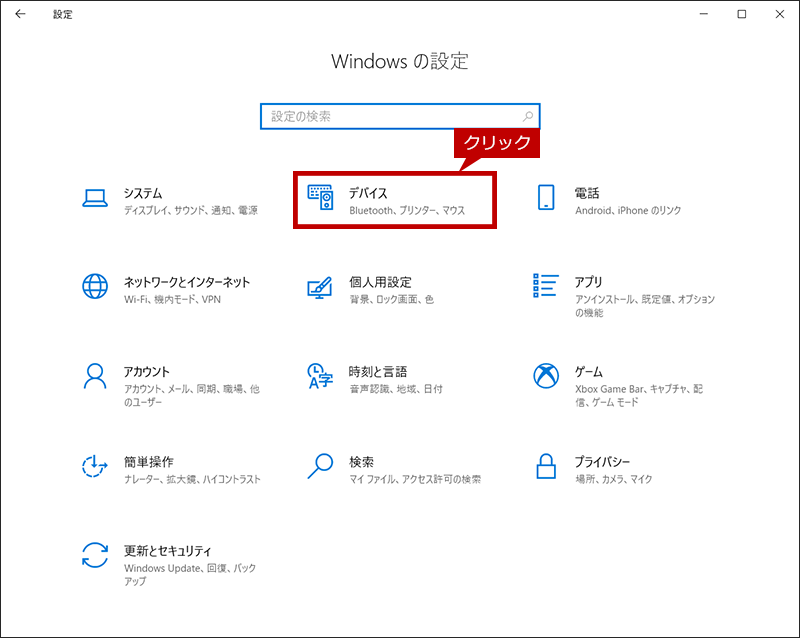Click inside the 設定の検索 search field
The width and height of the screenshot is (800, 638).
coord(390,117)
